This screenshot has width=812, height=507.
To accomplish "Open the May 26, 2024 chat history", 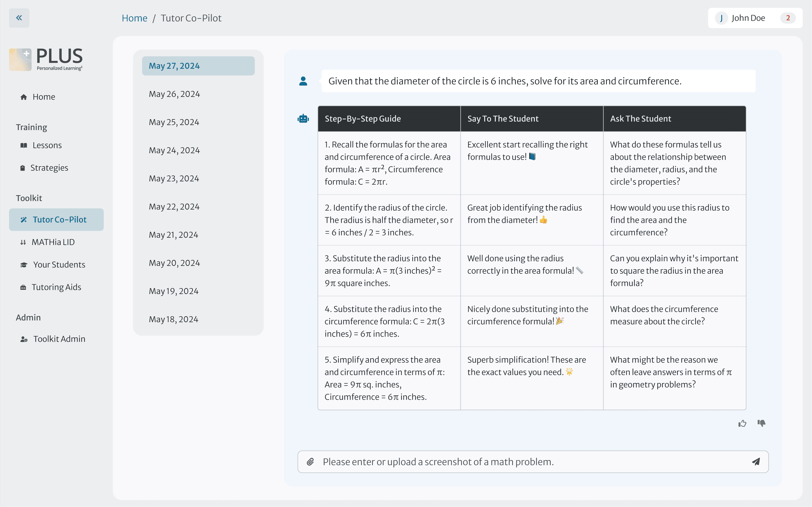I will [198, 94].
